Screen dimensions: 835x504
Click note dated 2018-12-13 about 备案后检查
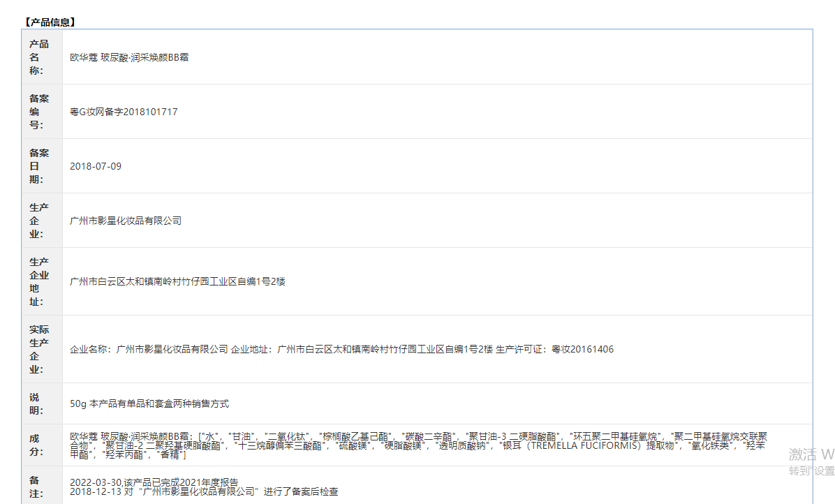[x=204, y=491]
